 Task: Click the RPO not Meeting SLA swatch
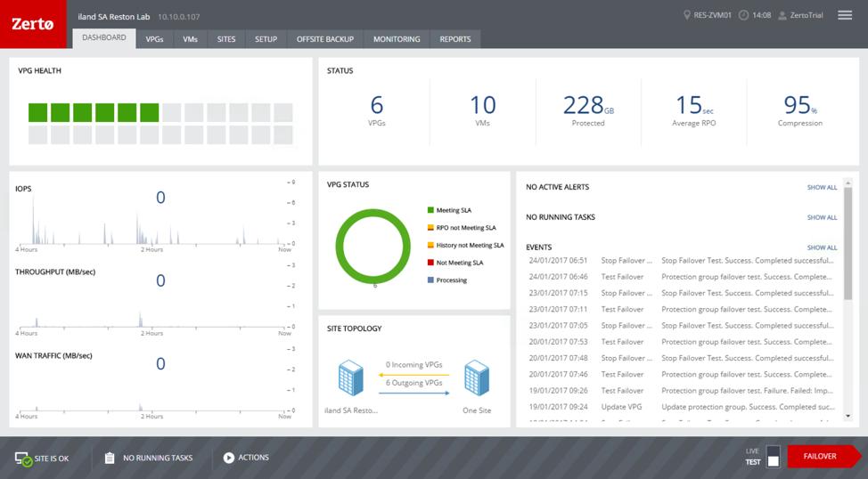pyautogui.click(x=430, y=227)
